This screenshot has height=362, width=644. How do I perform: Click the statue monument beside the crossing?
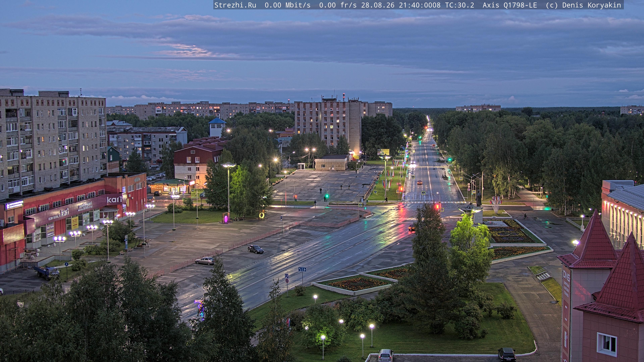478,198
